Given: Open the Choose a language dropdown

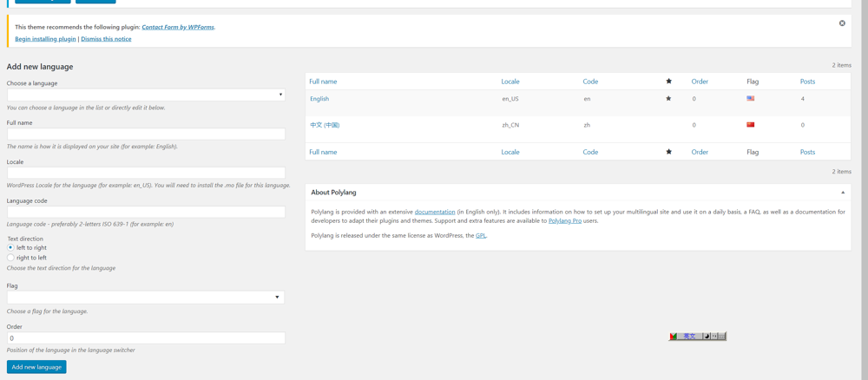Looking at the screenshot, I should tap(146, 95).
